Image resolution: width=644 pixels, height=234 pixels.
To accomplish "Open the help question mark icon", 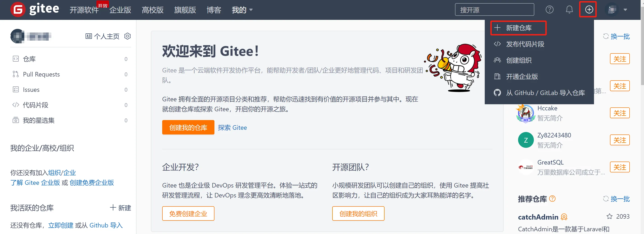I will pyautogui.click(x=549, y=10).
